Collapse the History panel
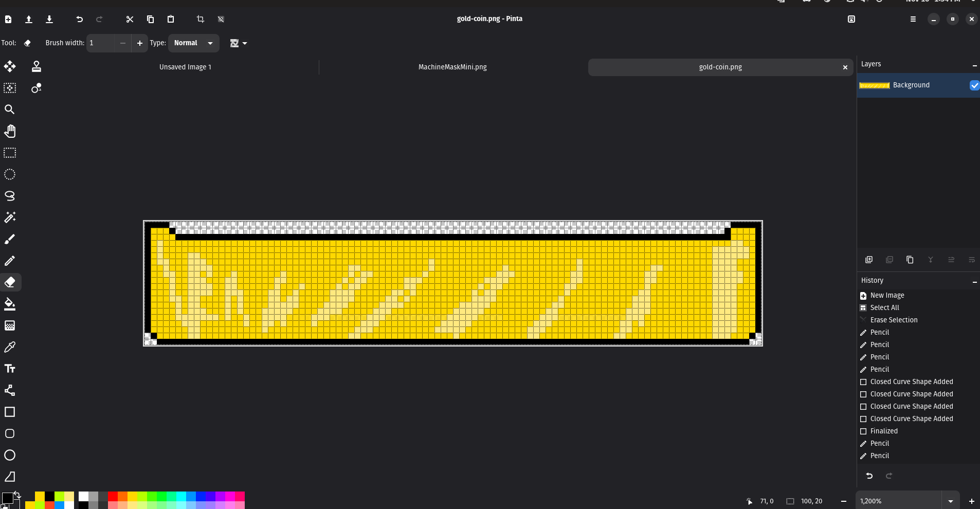Image resolution: width=980 pixels, height=509 pixels. pos(974,281)
